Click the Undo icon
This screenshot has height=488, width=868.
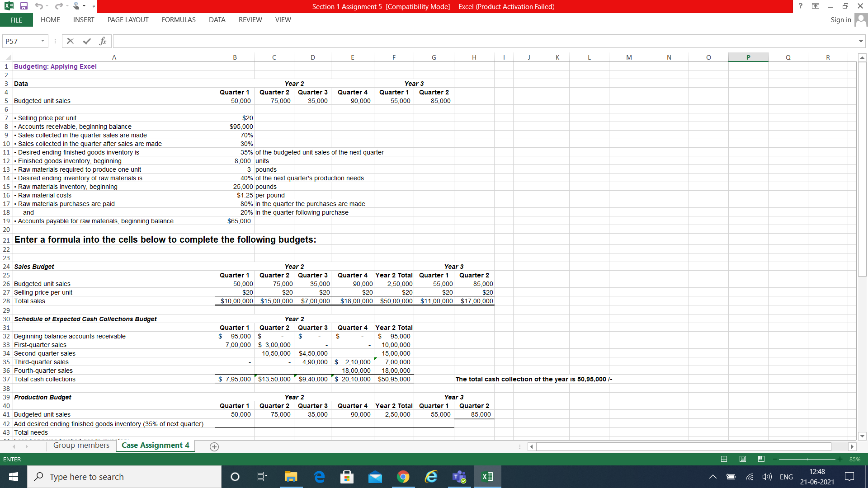coord(40,6)
